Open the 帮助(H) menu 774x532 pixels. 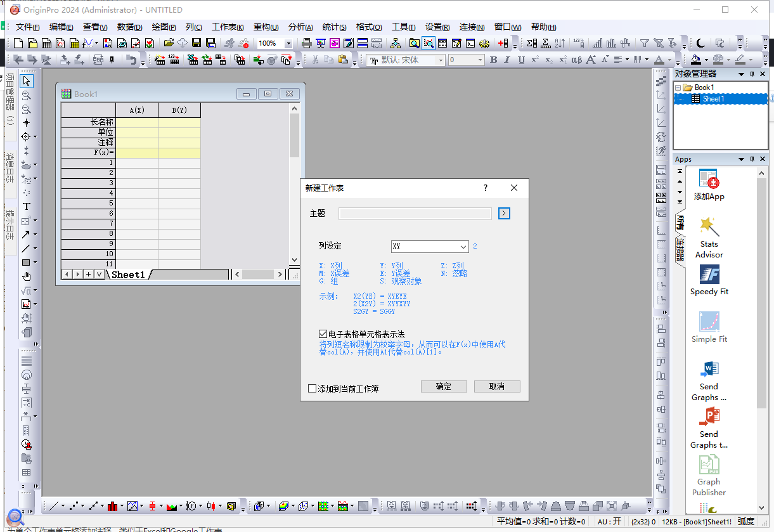[x=543, y=27]
